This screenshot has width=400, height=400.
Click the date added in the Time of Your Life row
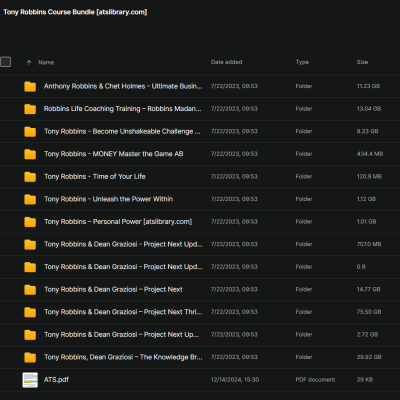[x=234, y=176]
